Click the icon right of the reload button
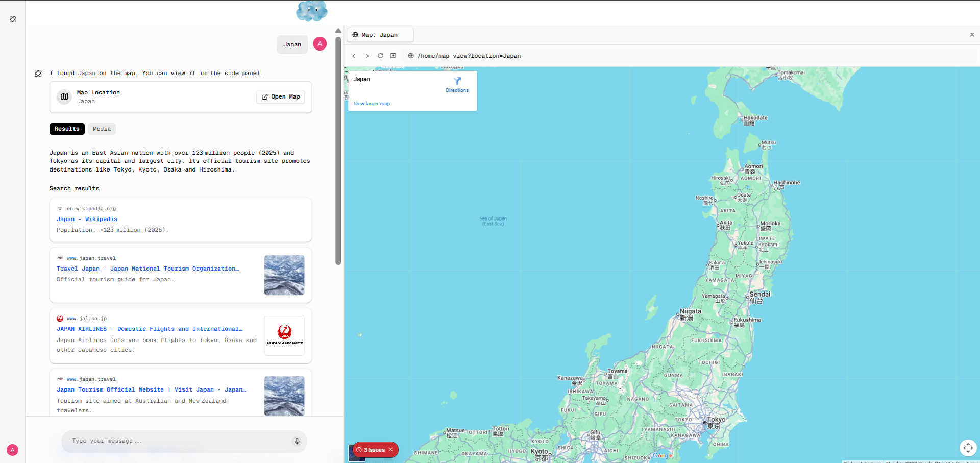980x463 pixels. pos(393,56)
